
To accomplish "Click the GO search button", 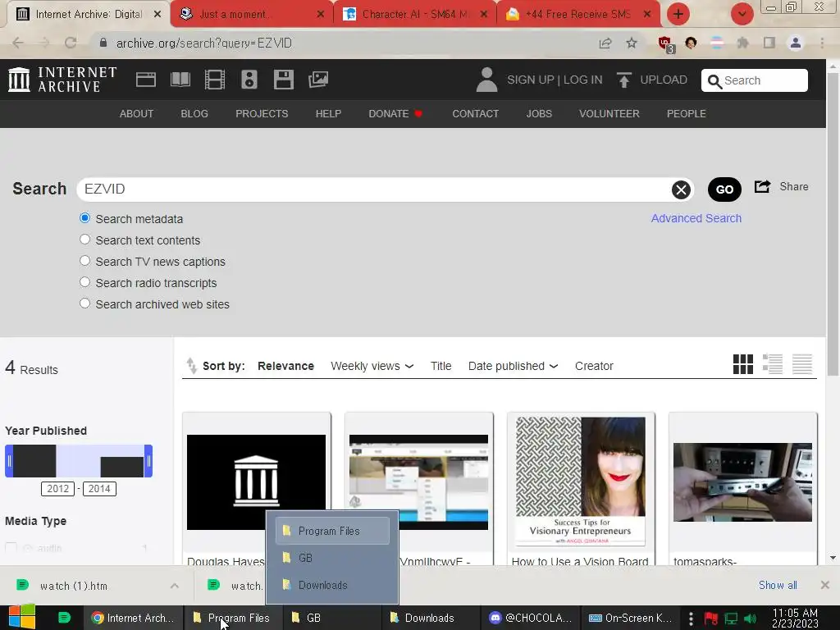I will click(724, 189).
